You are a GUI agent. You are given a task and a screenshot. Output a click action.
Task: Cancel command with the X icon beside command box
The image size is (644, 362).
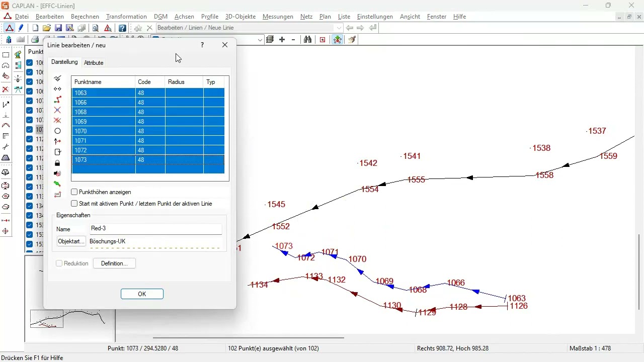pos(149,28)
